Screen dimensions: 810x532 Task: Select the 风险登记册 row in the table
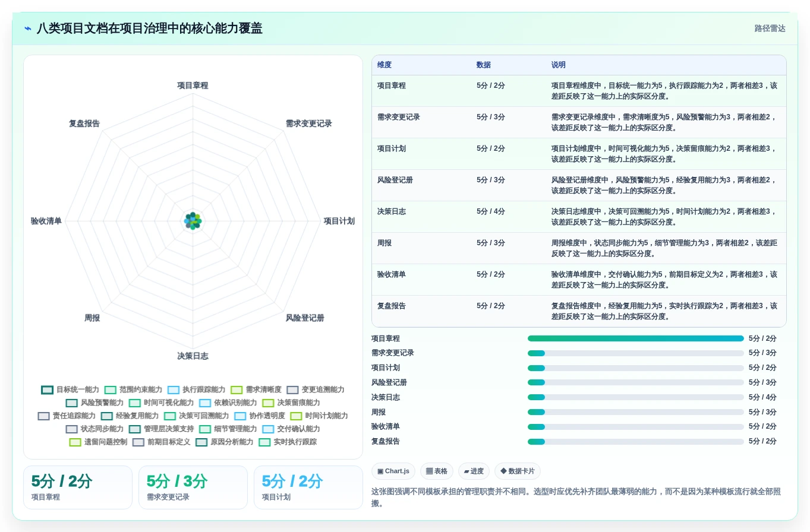[x=579, y=185]
